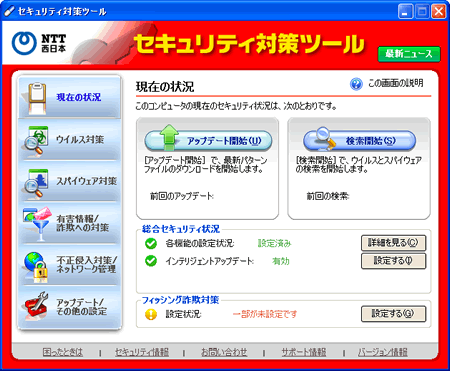
Task: Click the yellow warning icon for フィッシング詐欺対策
Action: pos(151,314)
